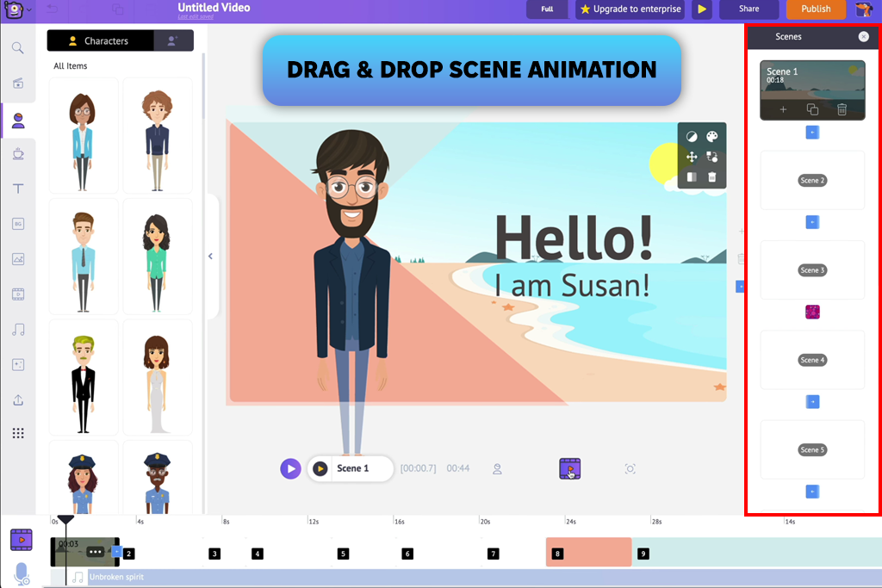Toggle the video timeline icon at bottom left
This screenshot has height=588, width=882.
(22, 540)
